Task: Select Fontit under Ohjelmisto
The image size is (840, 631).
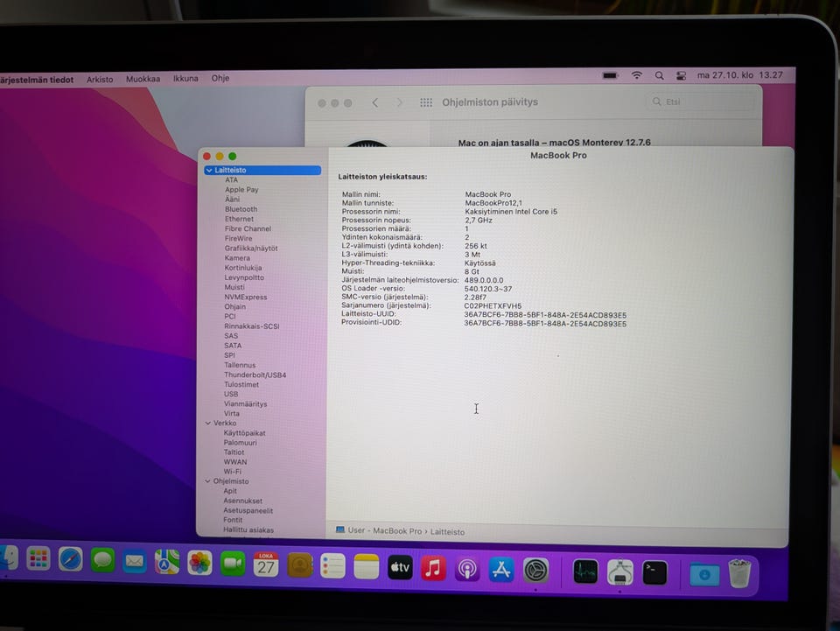Action: coord(233,520)
